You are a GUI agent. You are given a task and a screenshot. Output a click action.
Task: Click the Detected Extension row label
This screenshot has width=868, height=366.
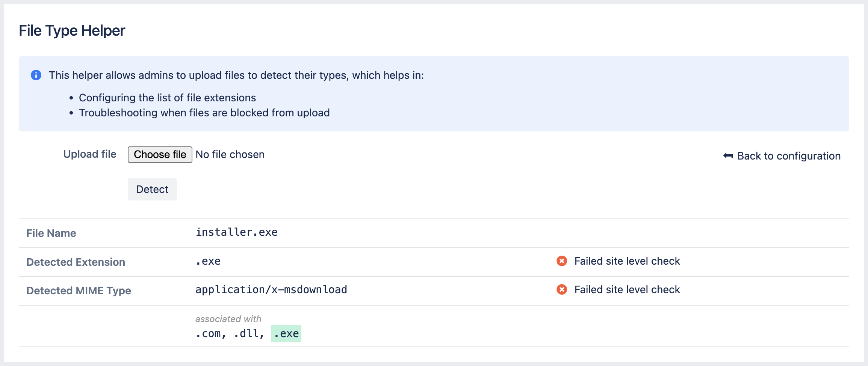(x=76, y=262)
